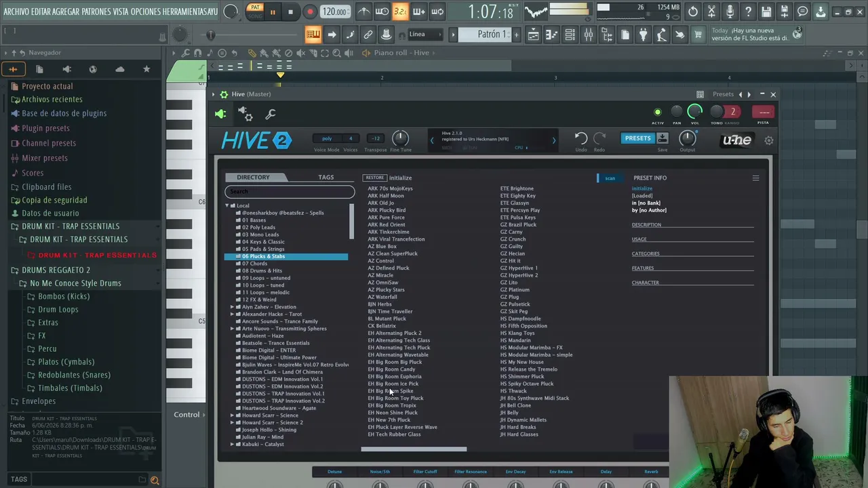This screenshot has height=488, width=868.
Task: Open the OPCIONES menu
Action: (x=145, y=12)
